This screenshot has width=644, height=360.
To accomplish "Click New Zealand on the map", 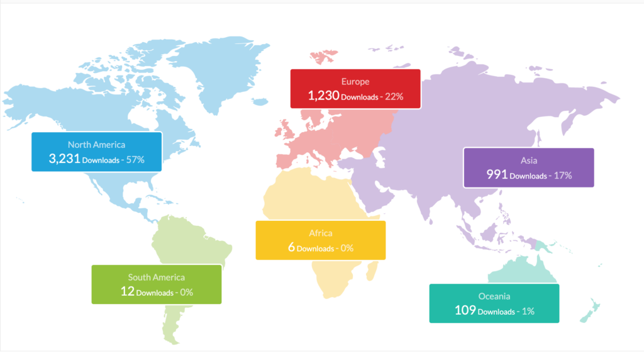I will 590,312.
